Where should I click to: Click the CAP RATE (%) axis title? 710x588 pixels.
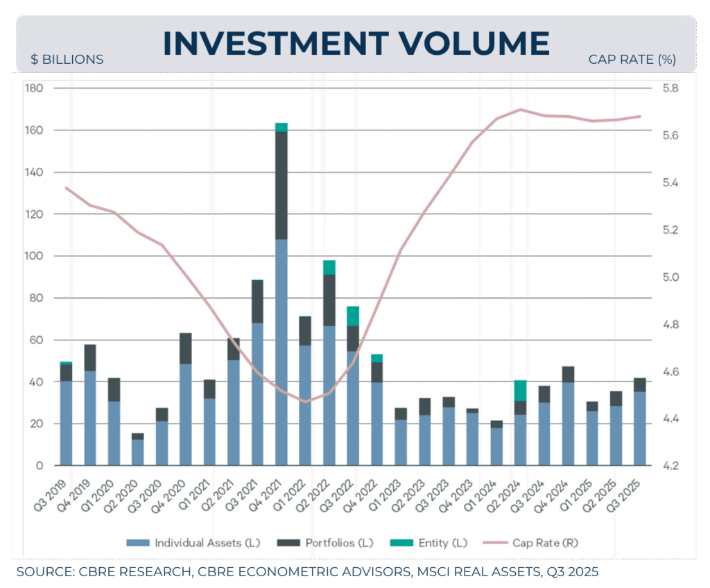632,60
